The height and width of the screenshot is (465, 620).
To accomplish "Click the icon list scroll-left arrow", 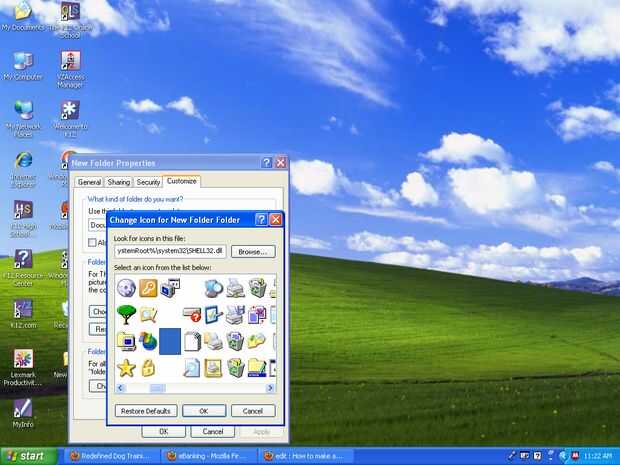I will coord(120,388).
